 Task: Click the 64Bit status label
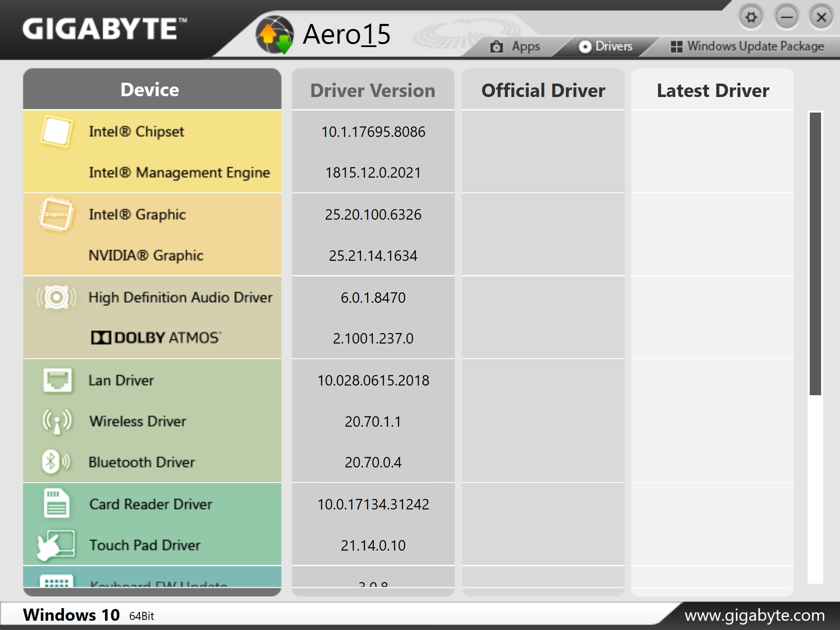click(x=142, y=616)
